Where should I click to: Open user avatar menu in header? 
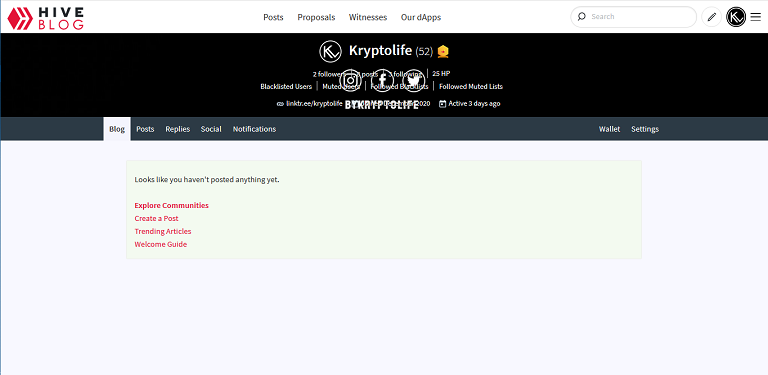pos(736,17)
